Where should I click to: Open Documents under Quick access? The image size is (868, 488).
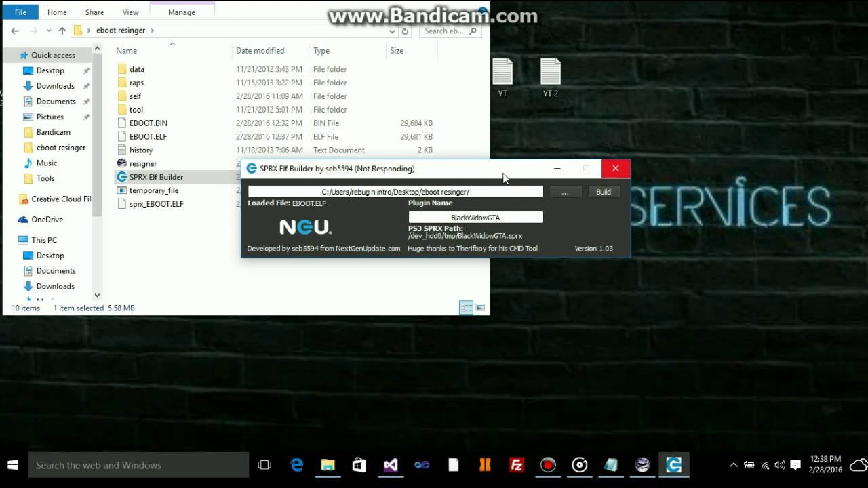click(x=56, y=102)
